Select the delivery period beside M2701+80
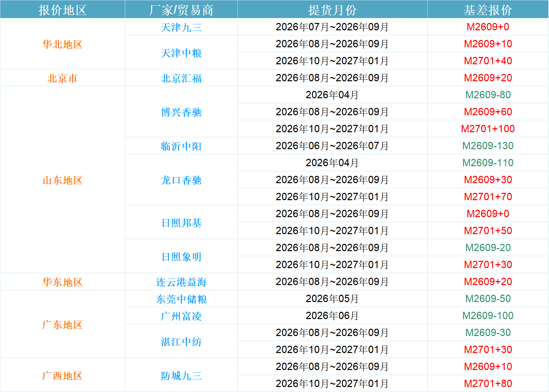The image size is (549, 392). pos(332,384)
